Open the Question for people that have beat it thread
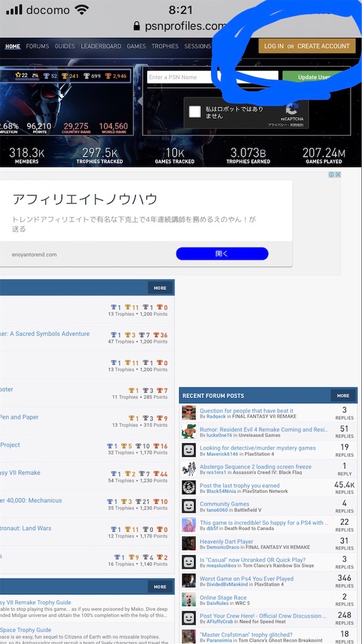 coord(246,411)
